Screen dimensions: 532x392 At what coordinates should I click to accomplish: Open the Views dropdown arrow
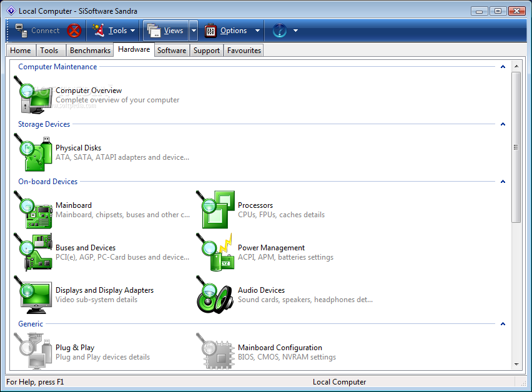click(x=194, y=31)
